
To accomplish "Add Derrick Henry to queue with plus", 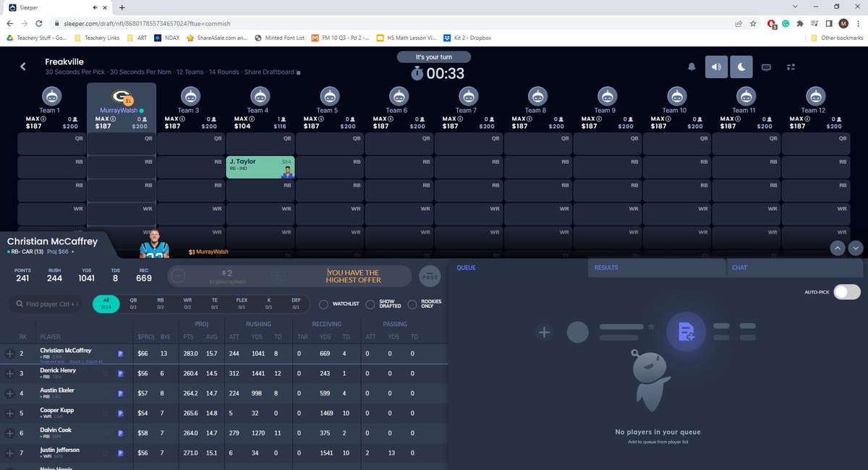I will (x=9, y=374).
